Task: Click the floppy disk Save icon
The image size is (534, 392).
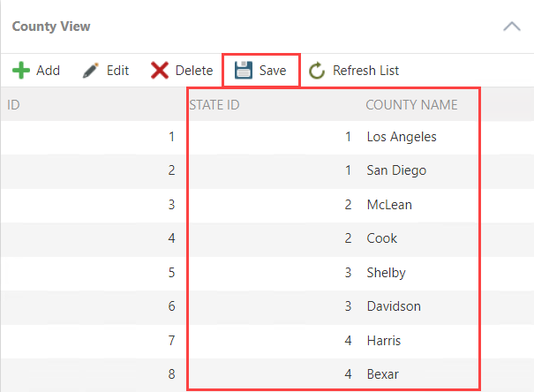Action: (244, 71)
